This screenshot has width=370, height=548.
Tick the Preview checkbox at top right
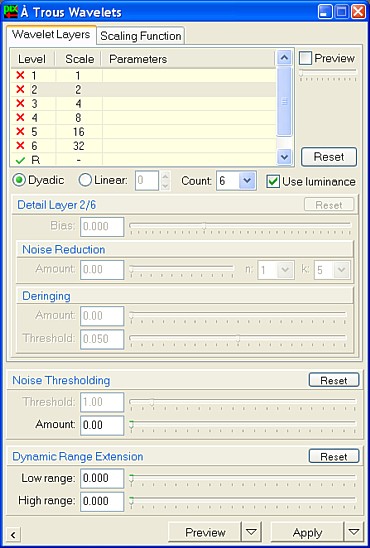click(x=305, y=59)
